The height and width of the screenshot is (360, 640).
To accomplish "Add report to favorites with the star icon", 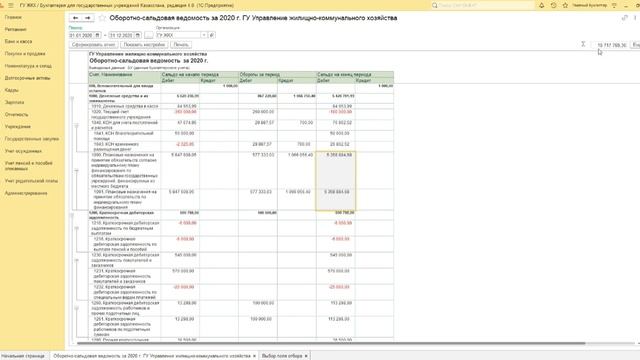I will pyautogui.click(x=102, y=18).
